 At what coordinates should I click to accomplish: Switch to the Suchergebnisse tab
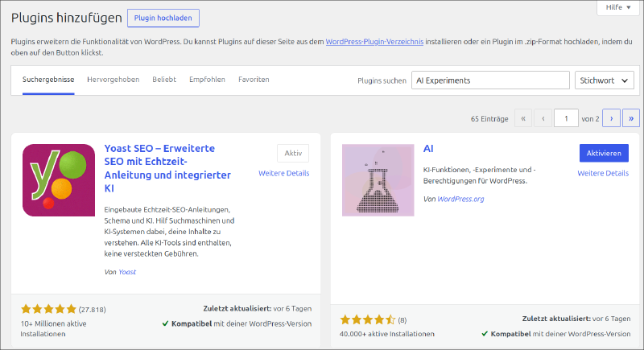pyautogui.click(x=48, y=80)
